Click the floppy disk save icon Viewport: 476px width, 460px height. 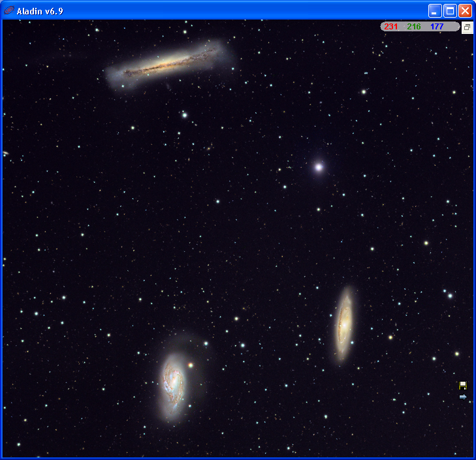tap(463, 386)
